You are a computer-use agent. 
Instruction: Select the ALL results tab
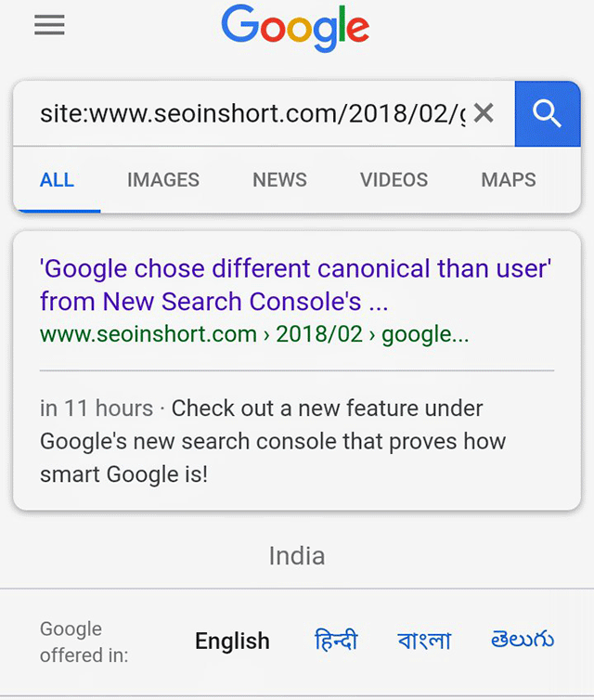tap(57, 180)
